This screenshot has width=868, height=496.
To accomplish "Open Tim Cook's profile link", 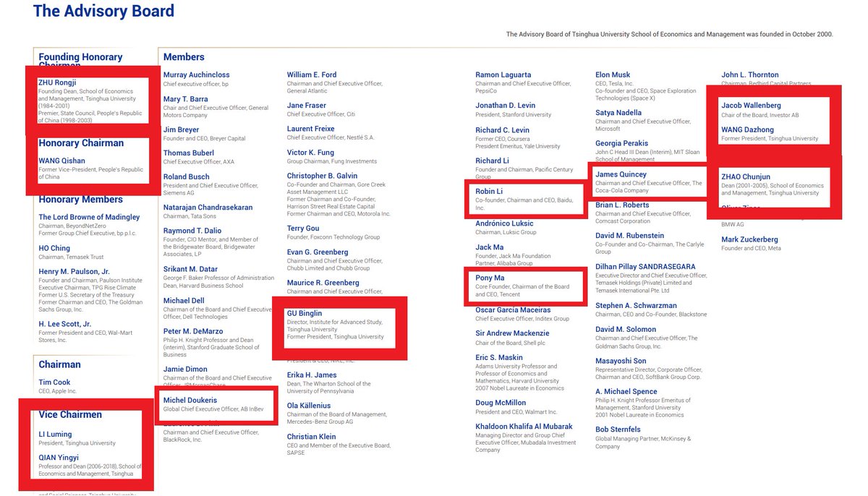I will (54, 382).
